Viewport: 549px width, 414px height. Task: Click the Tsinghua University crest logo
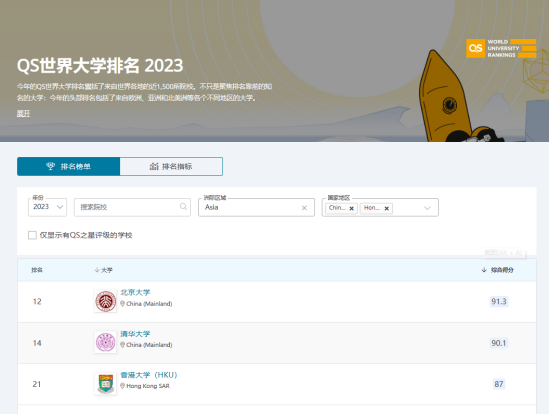coord(106,342)
